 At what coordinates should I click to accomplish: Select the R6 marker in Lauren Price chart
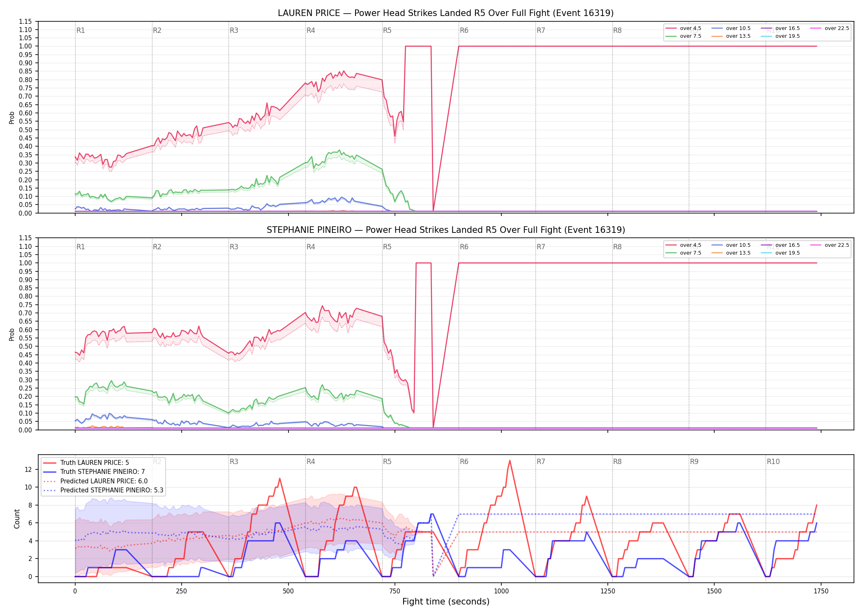pyautogui.click(x=464, y=30)
